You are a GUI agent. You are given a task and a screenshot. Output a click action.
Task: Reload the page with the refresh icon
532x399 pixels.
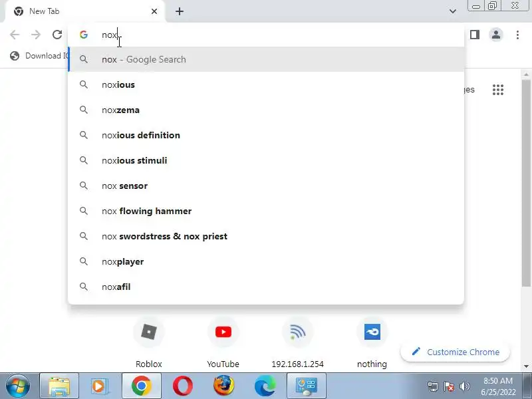[x=57, y=35]
